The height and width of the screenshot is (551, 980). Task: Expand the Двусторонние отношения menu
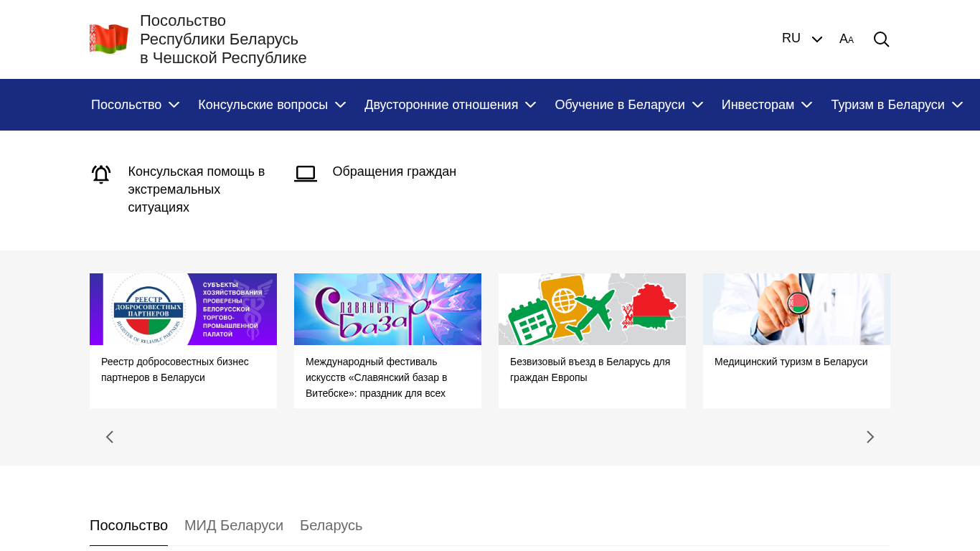(450, 105)
